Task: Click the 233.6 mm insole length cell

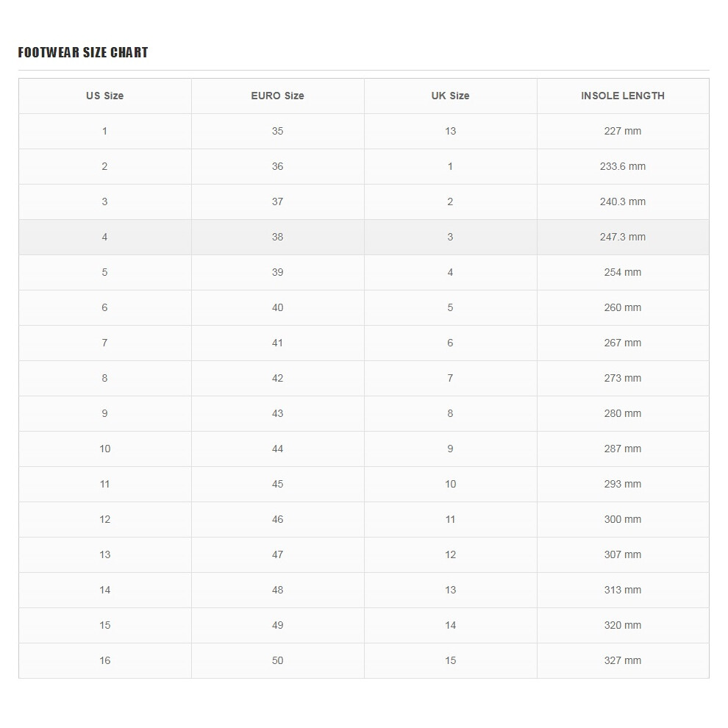Action: pos(623,167)
